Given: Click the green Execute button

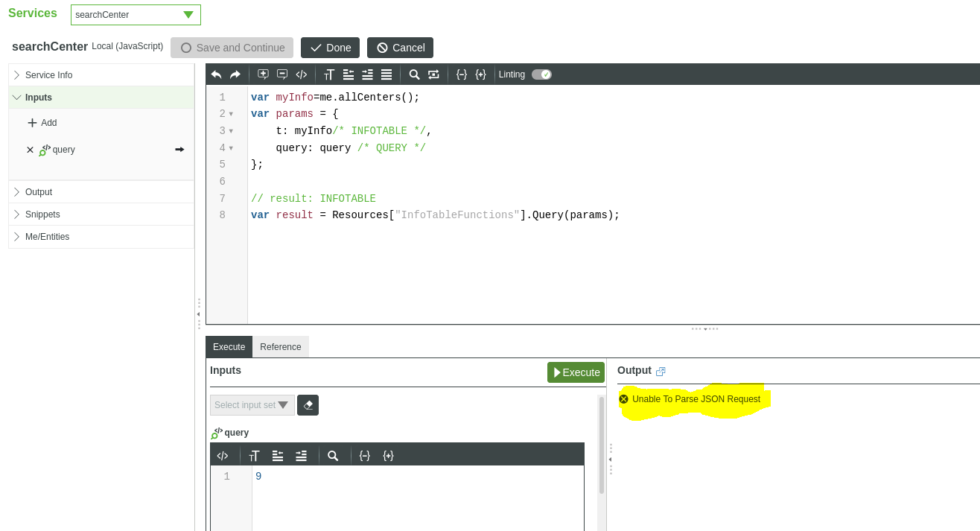Looking at the screenshot, I should coord(576,372).
